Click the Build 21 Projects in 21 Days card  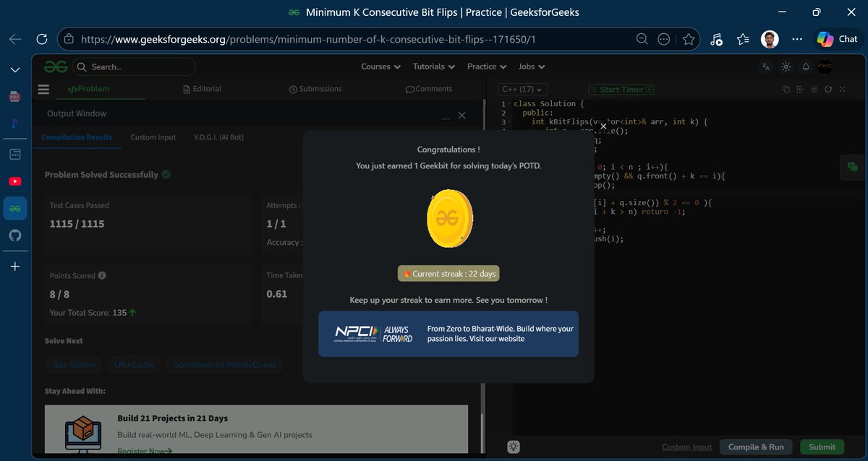click(256, 430)
